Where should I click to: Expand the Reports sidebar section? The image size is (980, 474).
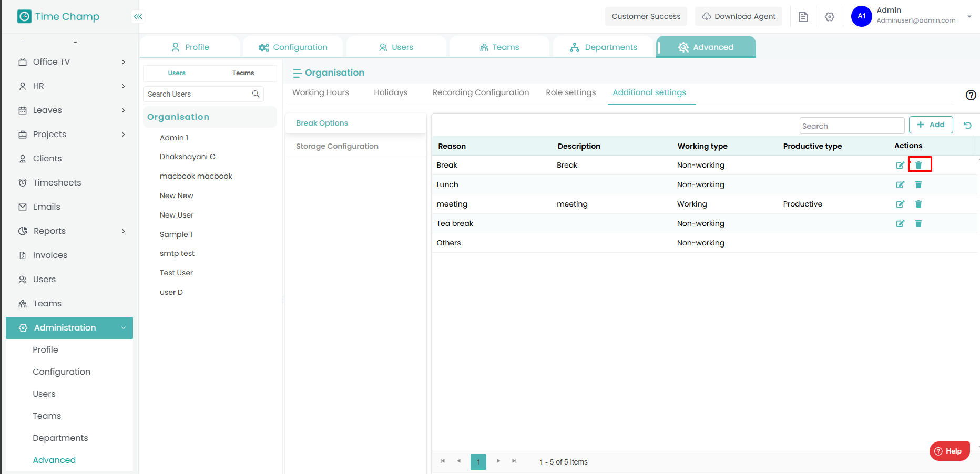(124, 231)
